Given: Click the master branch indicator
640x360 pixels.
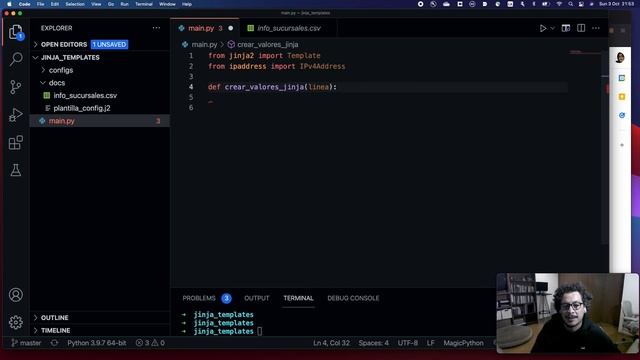Looking at the screenshot, I should (26, 343).
